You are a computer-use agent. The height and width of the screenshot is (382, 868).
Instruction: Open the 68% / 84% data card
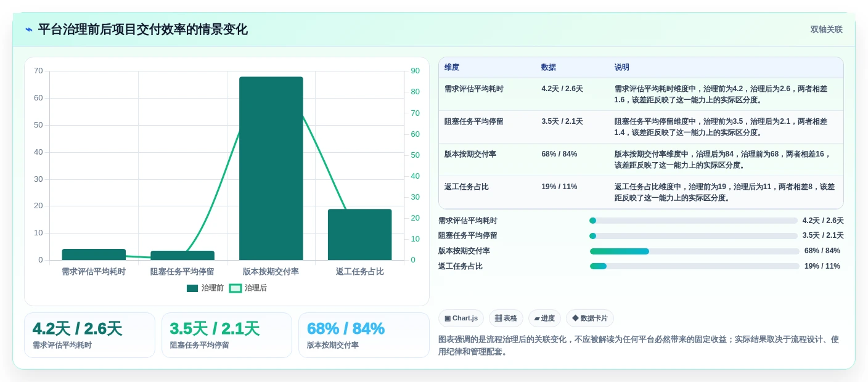[x=364, y=335]
